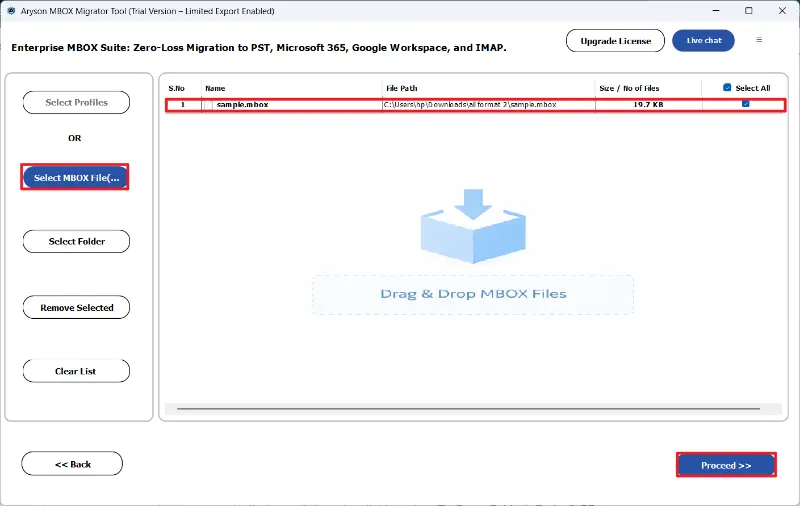The width and height of the screenshot is (800, 506).
Task: Minimize the Aryson MBOX Migrator window
Action: click(716, 11)
